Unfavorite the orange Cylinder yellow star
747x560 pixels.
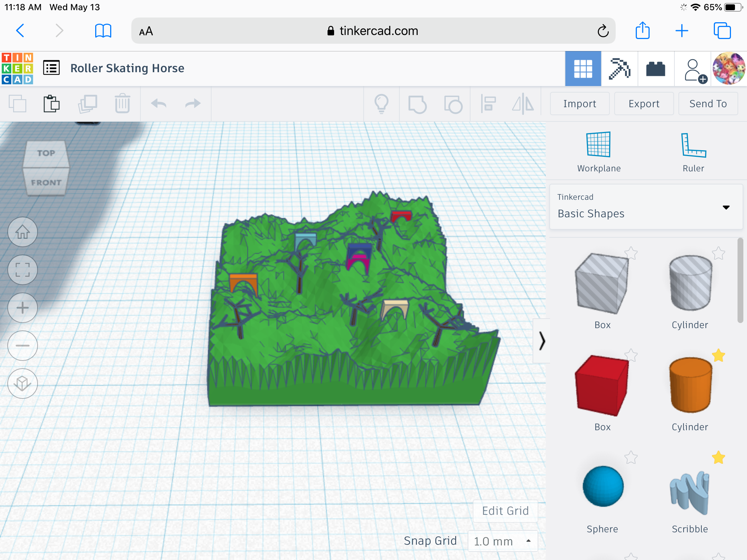click(719, 355)
